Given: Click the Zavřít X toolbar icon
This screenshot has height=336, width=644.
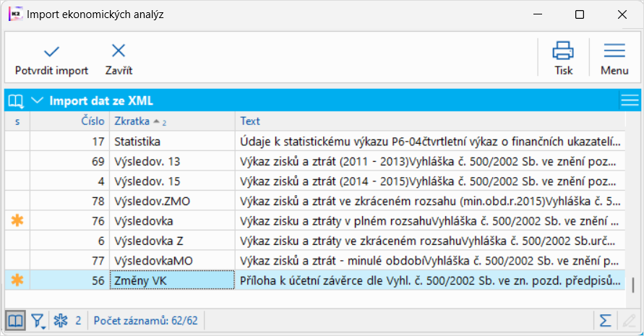Looking at the screenshot, I should click(x=119, y=51).
